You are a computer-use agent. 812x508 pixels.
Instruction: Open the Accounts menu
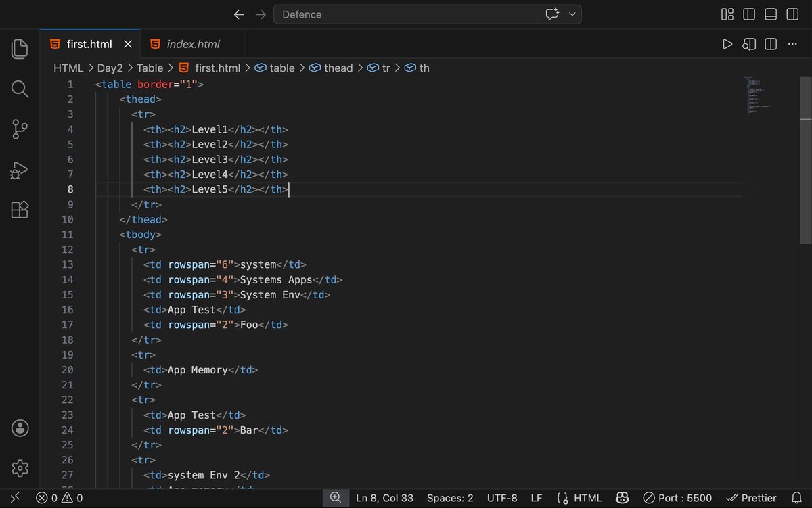[x=20, y=428]
